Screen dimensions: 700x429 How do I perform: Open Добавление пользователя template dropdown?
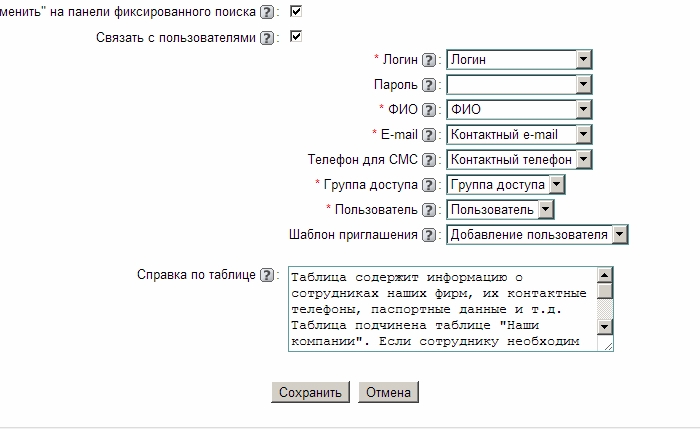[619, 235]
